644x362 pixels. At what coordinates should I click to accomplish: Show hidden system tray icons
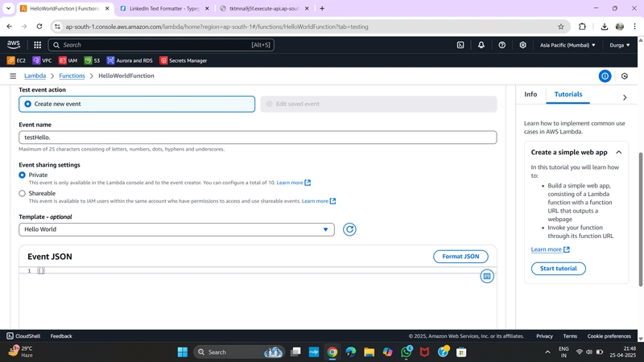click(x=547, y=352)
